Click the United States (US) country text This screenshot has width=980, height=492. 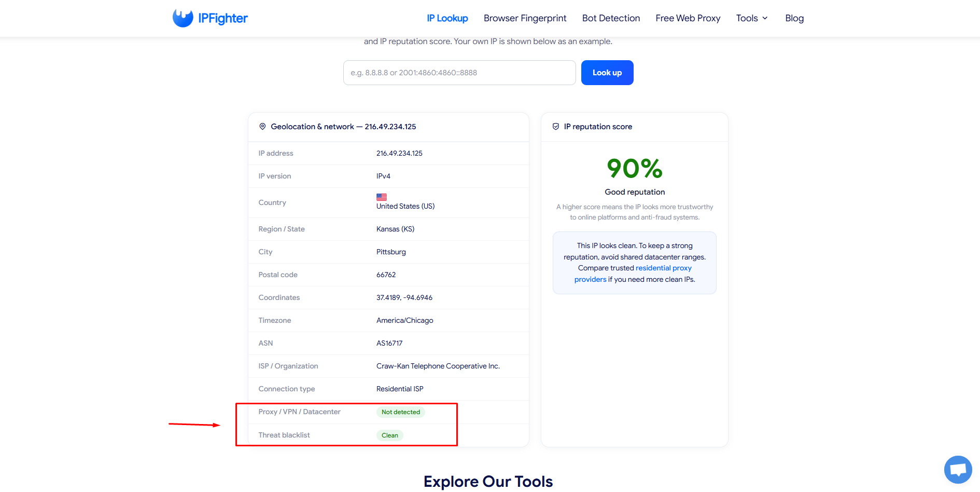coord(405,206)
